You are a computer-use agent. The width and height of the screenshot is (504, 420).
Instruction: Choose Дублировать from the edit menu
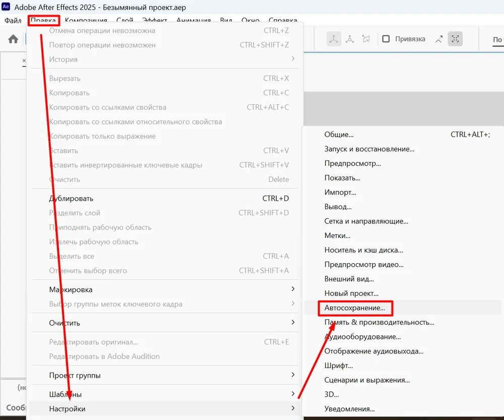[165, 199]
